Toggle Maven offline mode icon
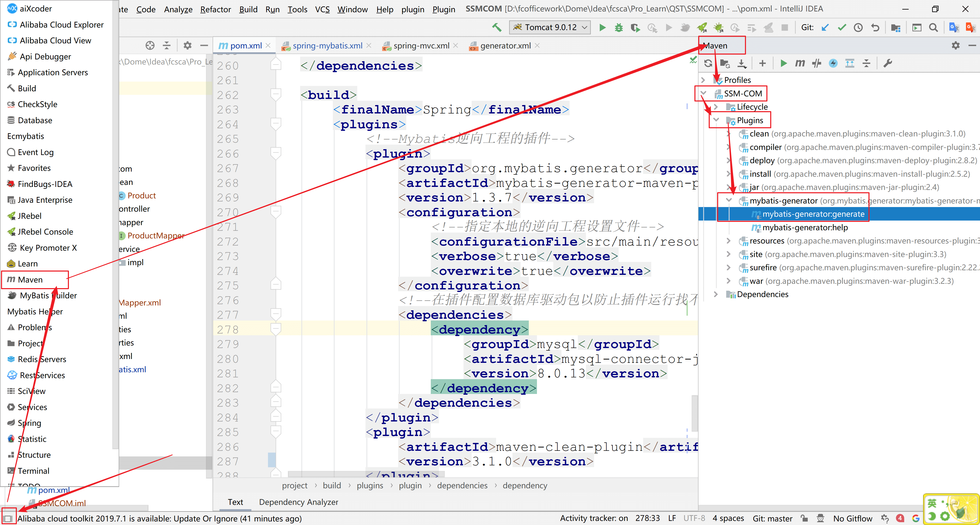 coord(816,63)
